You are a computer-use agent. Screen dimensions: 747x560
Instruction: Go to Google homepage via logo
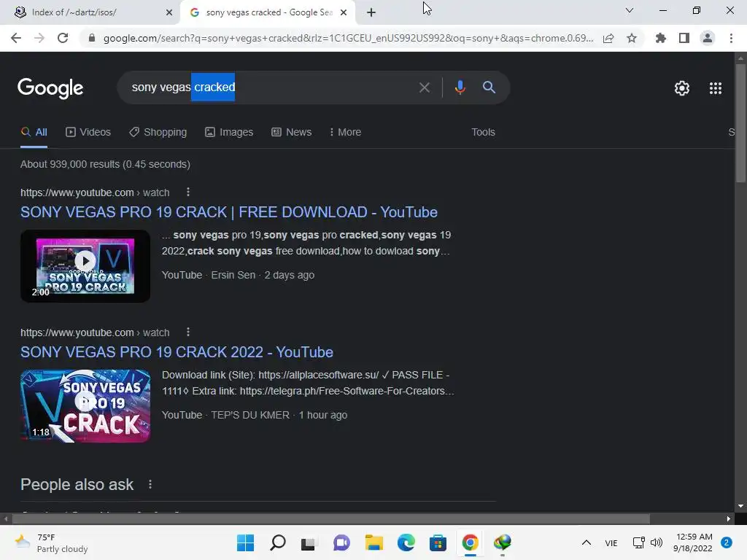coord(50,88)
